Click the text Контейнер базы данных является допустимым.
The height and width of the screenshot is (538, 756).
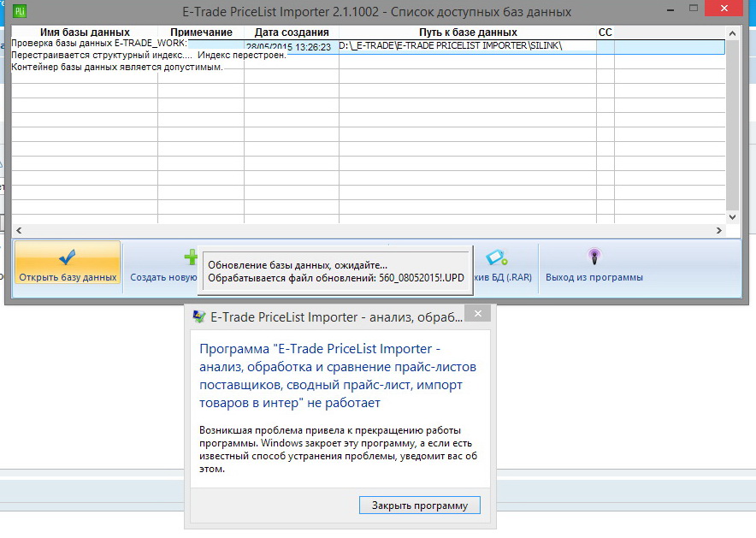[117, 67]
